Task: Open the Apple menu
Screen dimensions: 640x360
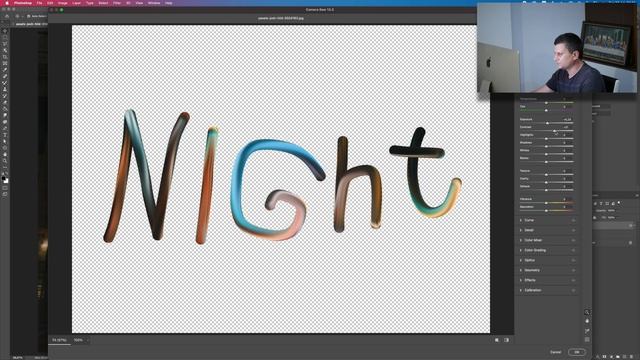Action: point(7,3)
